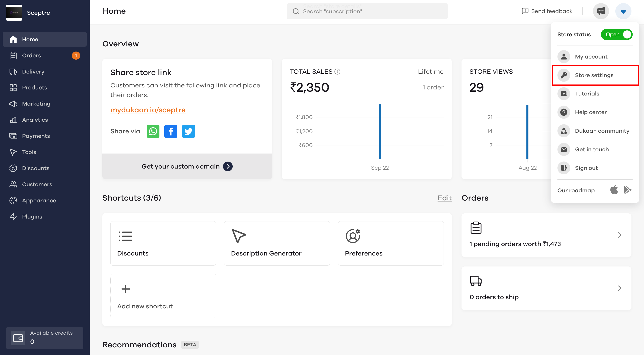644x355 pixels.
Task: Click the Sep 22 sales bar
Action: click(x=380, y=132)
